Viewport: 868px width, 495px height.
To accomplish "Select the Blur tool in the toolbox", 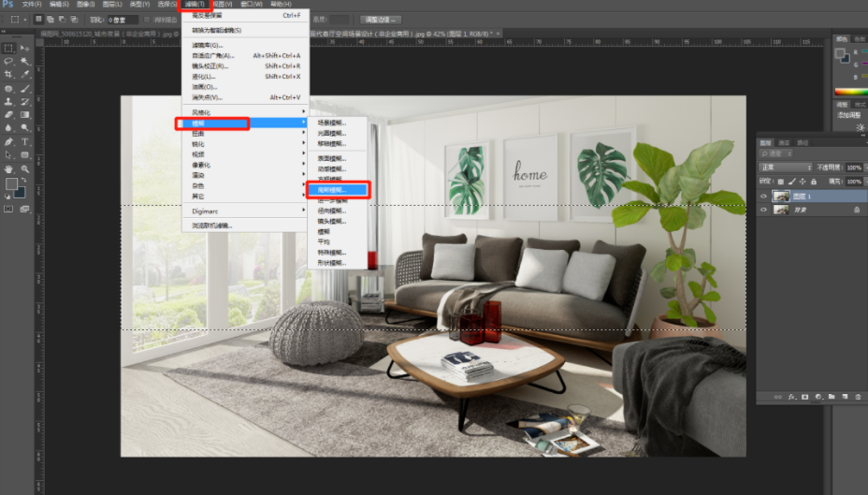I will coord(8,128).
